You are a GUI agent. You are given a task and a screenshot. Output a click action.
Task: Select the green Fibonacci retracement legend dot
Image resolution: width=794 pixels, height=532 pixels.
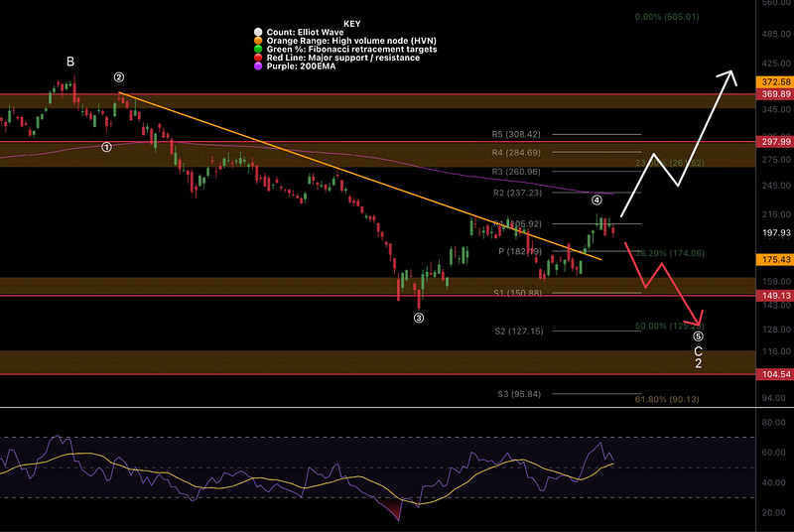pos(258,49)
